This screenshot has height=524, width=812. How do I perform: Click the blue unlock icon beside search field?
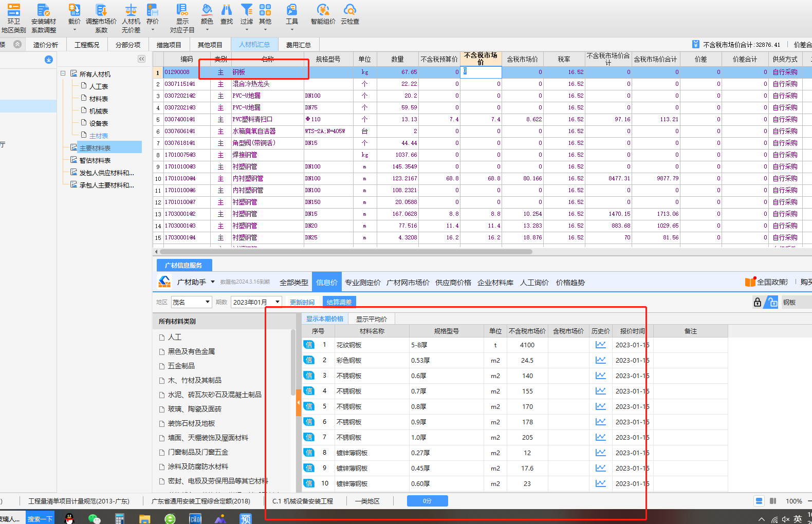(771, 302)
